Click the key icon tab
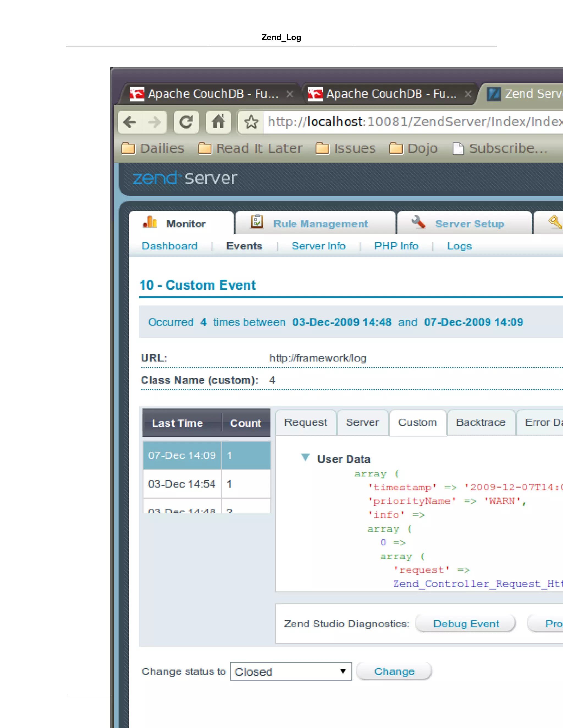This screenshot has height=728, width=563. (x=555, y=222)
